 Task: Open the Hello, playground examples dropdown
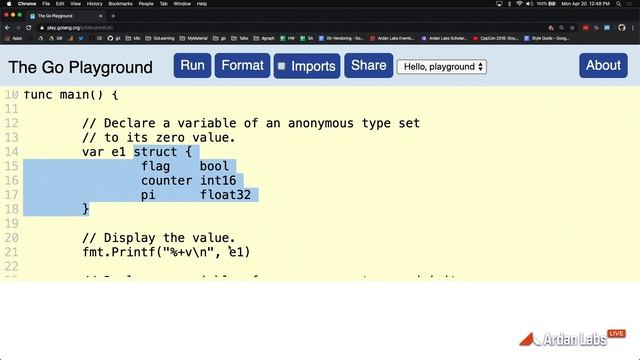(x=442, y=67)
